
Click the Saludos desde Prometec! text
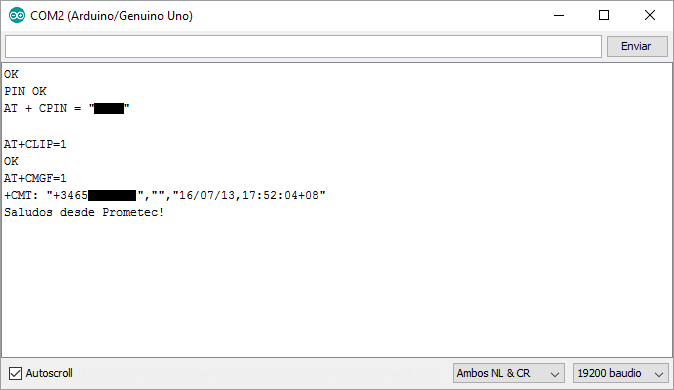[x=84, y=212]
